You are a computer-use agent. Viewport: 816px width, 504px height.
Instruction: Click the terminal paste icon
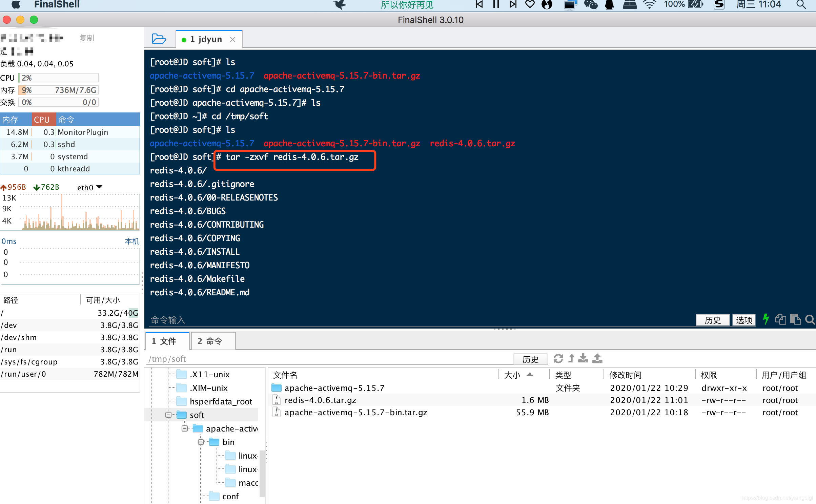[x=795, y=319]
